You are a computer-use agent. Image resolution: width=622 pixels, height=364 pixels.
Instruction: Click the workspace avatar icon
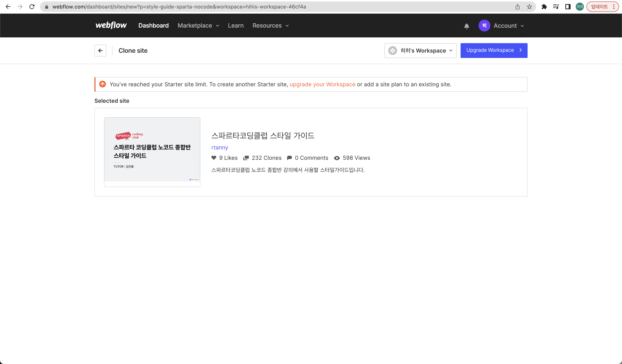click(392, 50)
